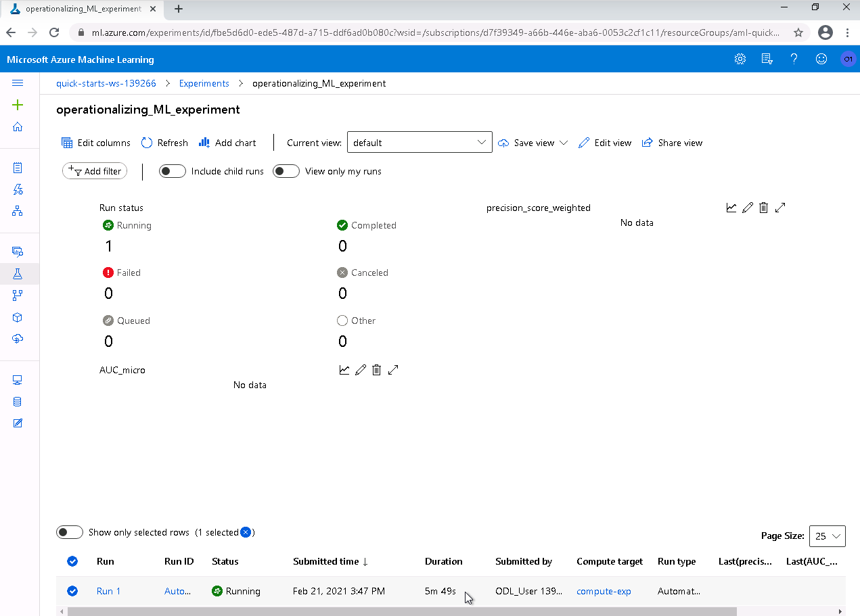This screenshot has height=616, width=860.
Task: Open the Page Size 25 dropdown
Action: [x=827, y=536]
